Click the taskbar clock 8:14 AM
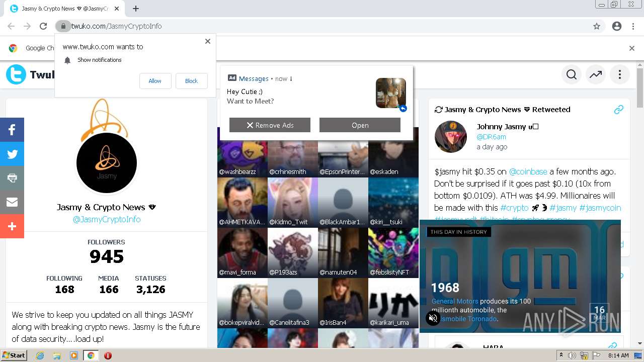This screenshot has width=644, height=362. (x=618, y=355)
